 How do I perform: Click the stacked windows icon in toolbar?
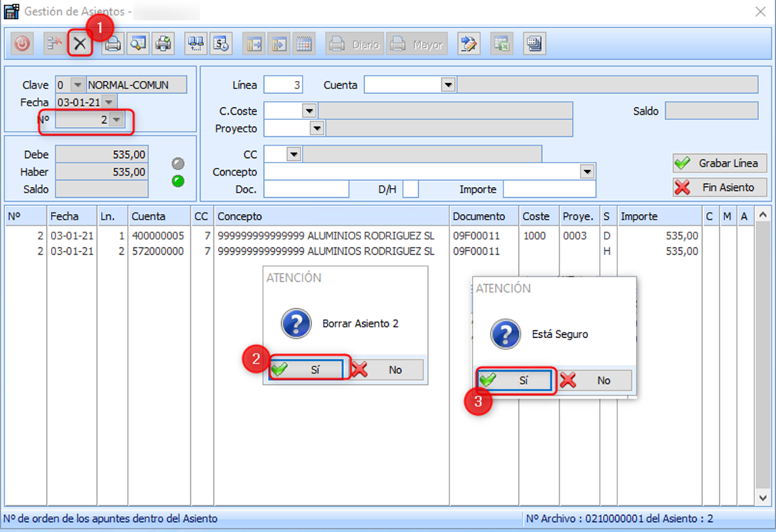534,45
